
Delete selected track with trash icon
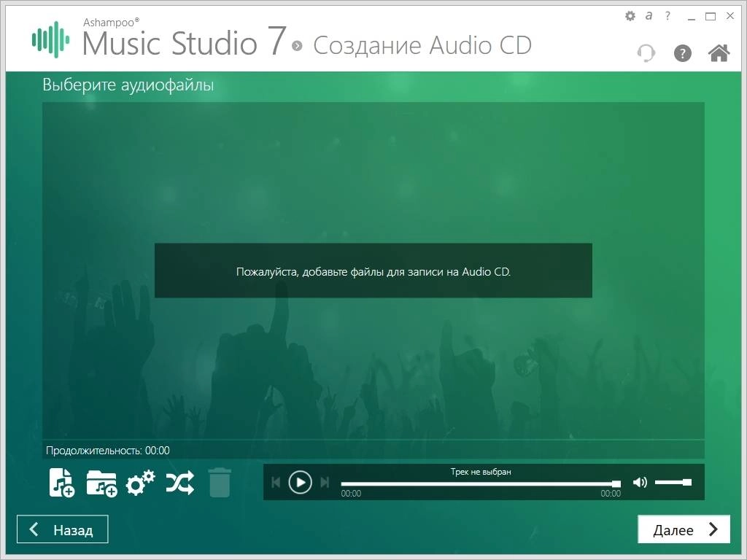pyautogui.click(x=220, y=483)
